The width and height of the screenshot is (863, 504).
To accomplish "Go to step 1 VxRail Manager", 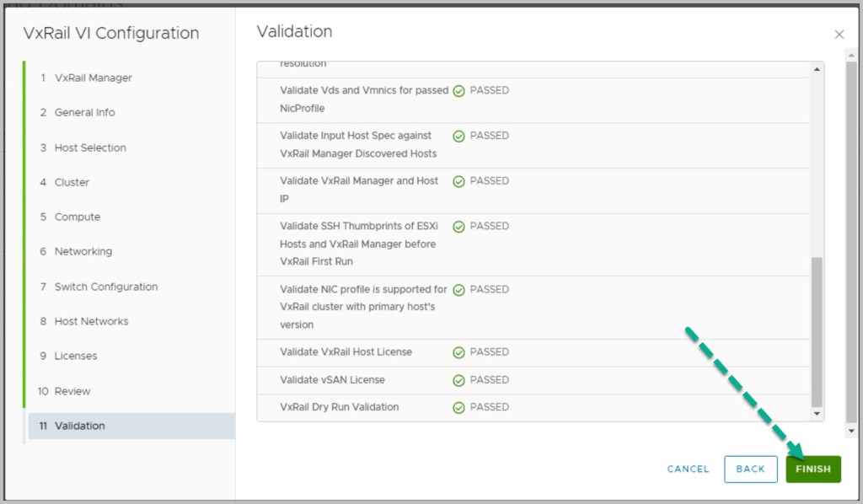I will pyautogui.click(x=93, y=78).
